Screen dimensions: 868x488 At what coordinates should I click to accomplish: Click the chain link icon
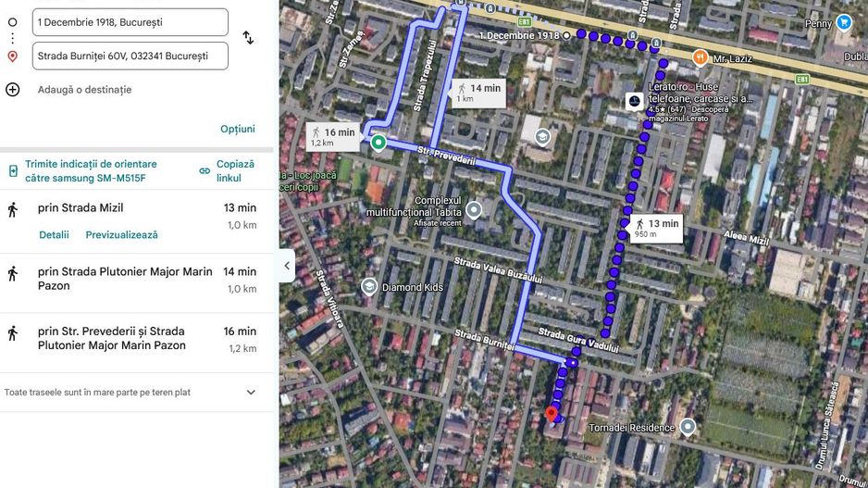point(205,171)
